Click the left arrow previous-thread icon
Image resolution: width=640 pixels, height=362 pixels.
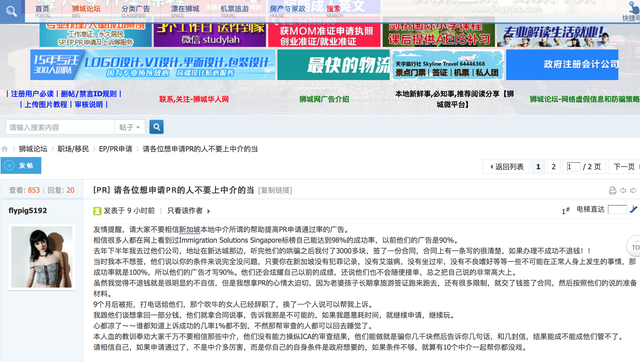coord(623,191)
